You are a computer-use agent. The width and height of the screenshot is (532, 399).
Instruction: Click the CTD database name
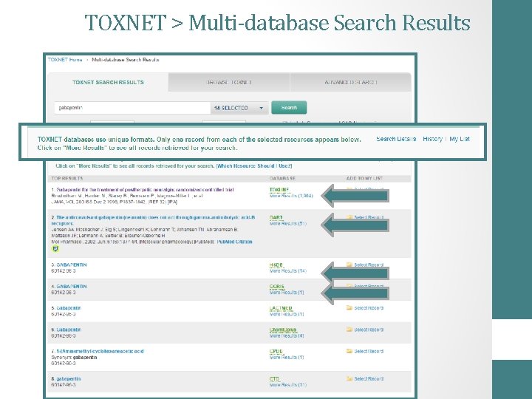coord(274,379)
